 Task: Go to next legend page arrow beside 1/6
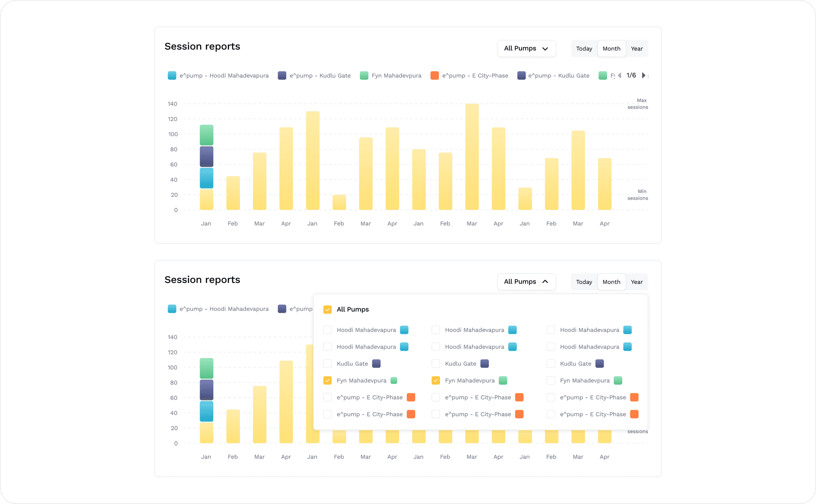tap(643, 75)
